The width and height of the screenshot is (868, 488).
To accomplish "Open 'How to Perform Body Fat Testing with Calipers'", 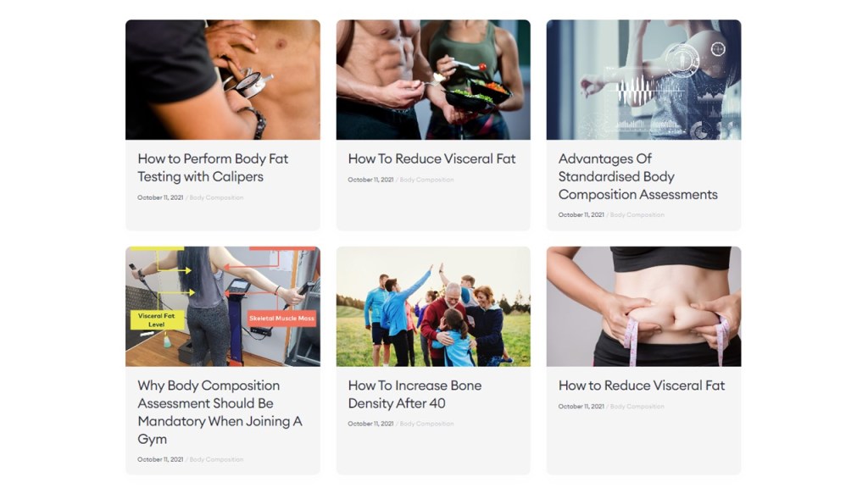I will click(x=213, y=168).
